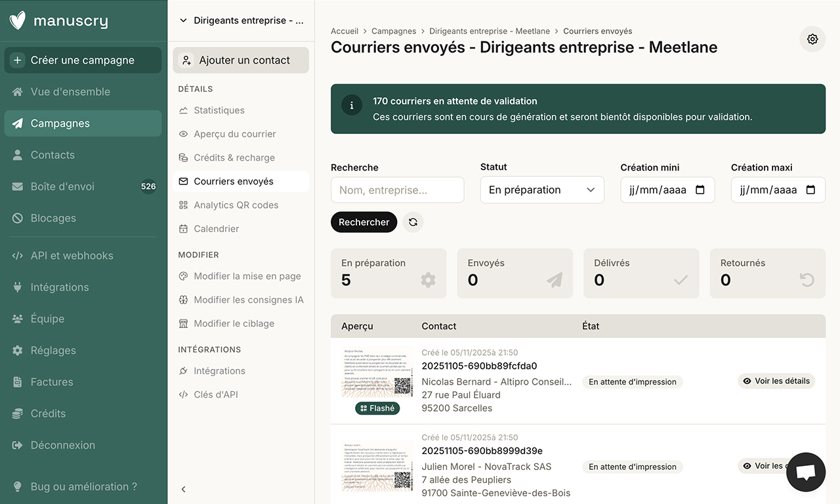Screen dimensions: 840x504
Task: Click the refresh icon next to Rechercher
Action: point(413,222)
